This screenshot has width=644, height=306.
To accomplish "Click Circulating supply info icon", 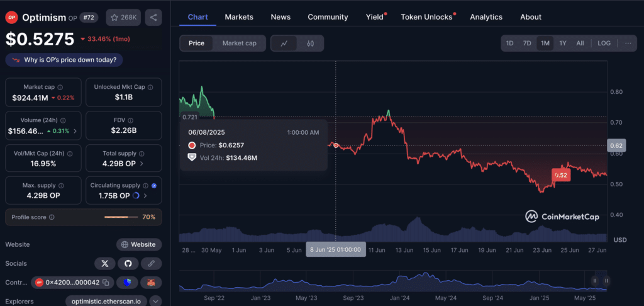I will click(x=145, y=186).
